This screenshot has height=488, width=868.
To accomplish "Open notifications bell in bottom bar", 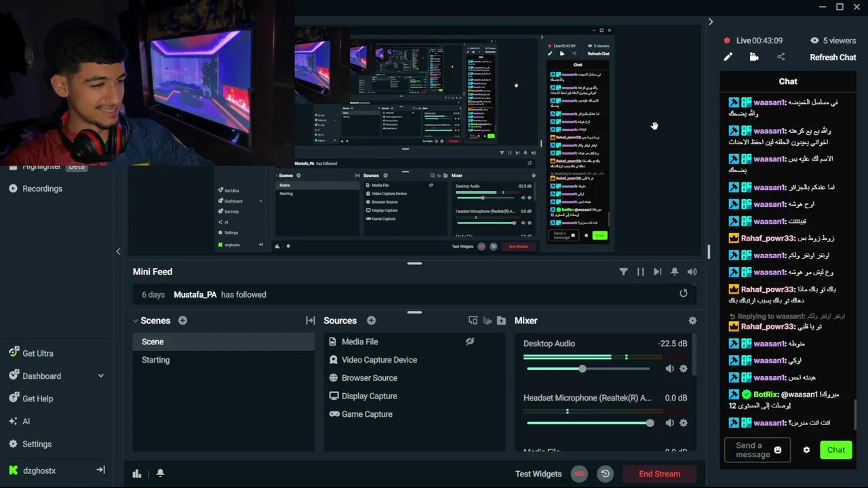I will (160, 473).
